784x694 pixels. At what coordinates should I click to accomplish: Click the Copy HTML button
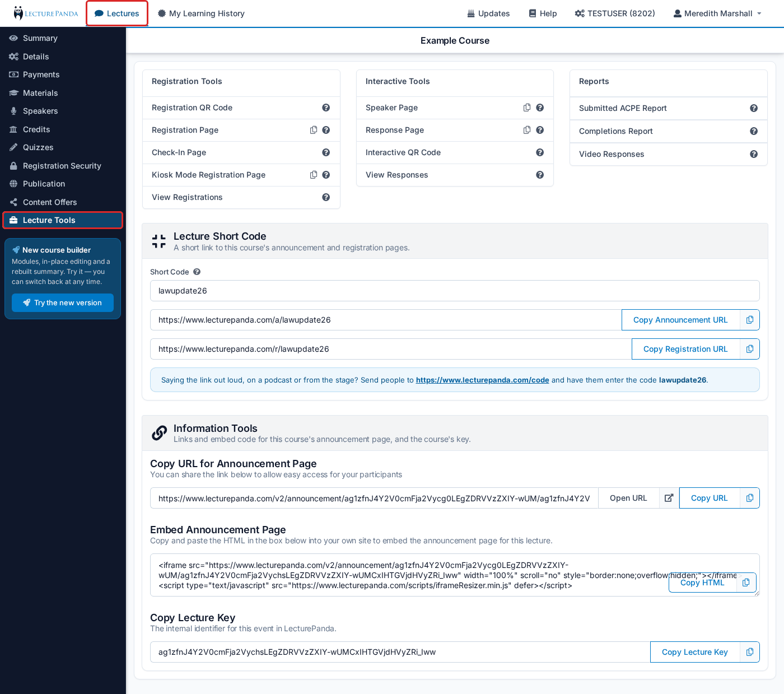coord(702,583)
